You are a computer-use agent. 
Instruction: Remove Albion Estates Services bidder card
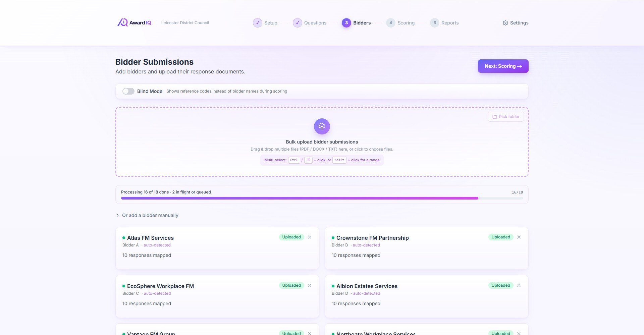(519, 285)
